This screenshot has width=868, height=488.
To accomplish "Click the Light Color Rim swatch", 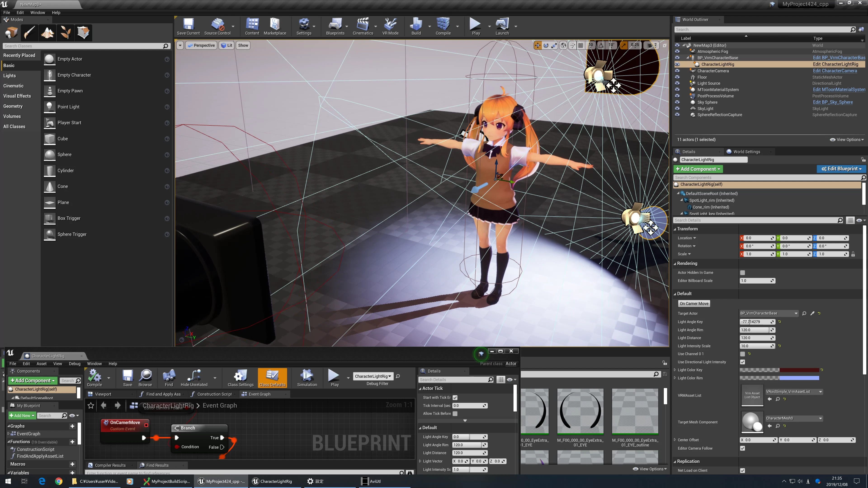I will pyautogui.click(x=779, y=378).
